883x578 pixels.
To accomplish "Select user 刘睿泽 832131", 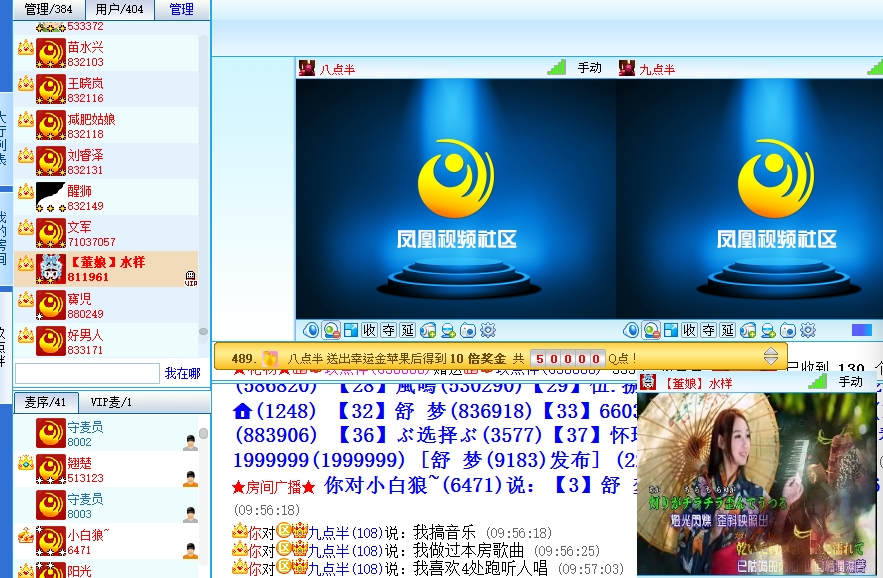I will click(x=106, y=161).
